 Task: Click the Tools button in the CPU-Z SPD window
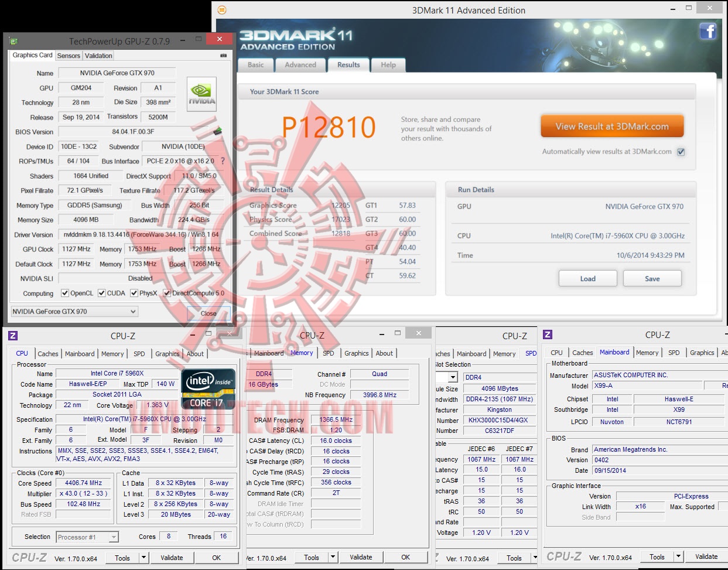[x=514, y=558]
